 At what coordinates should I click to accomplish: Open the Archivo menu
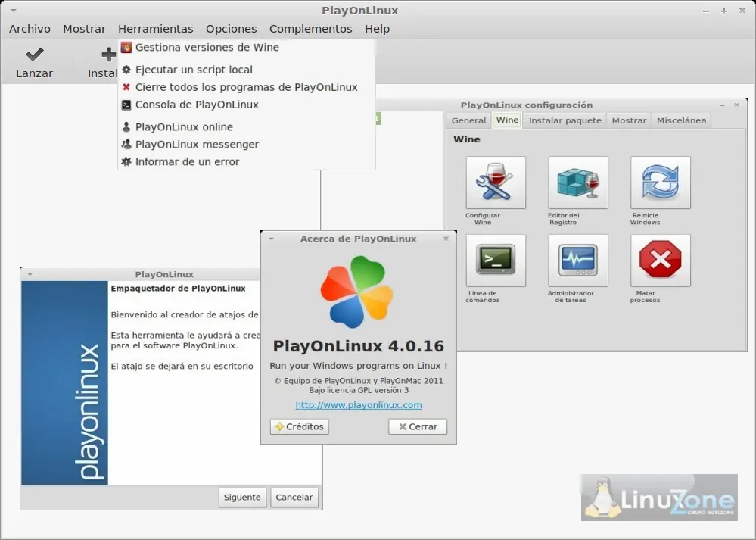30,29
